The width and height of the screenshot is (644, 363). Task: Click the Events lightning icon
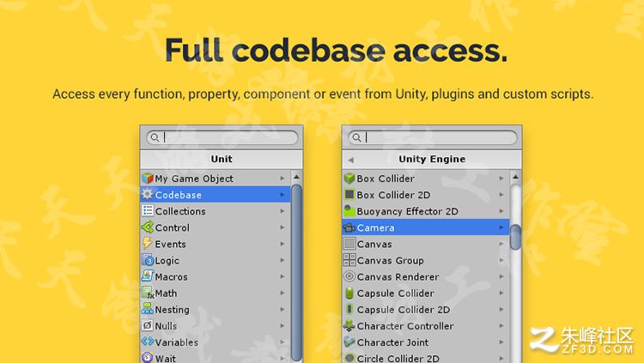[x=148, y=244]
